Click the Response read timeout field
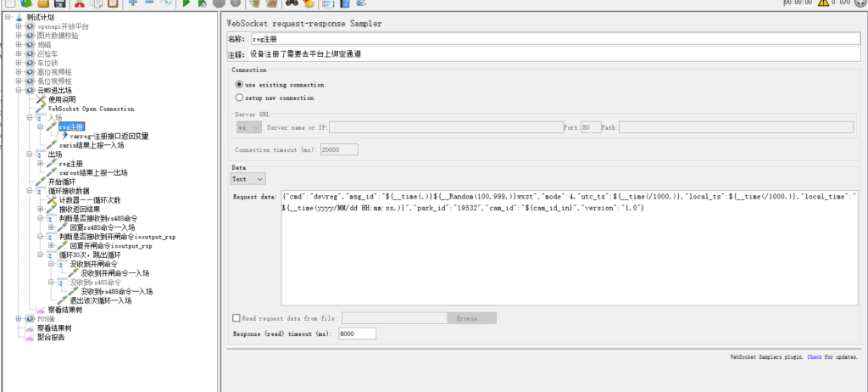 point(356,334)
